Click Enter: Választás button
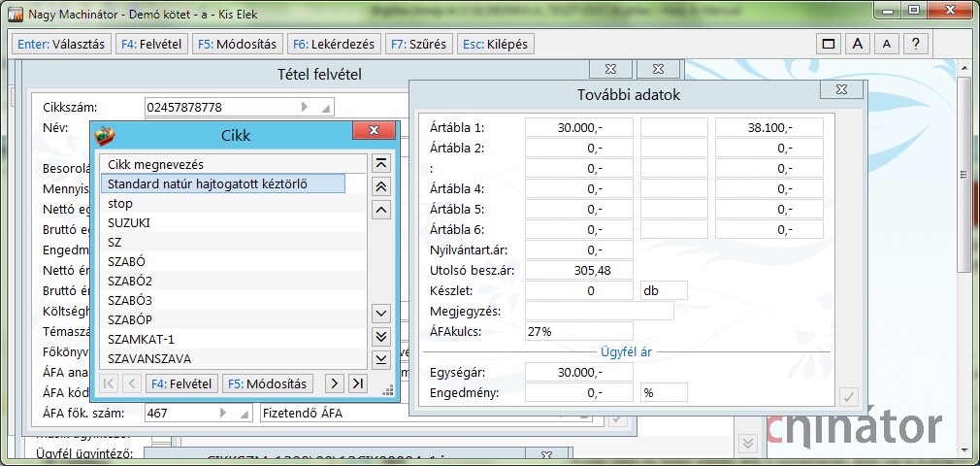The height and width of the screenshot is (466, 980). pyautogui.click(x=61, y=45)
